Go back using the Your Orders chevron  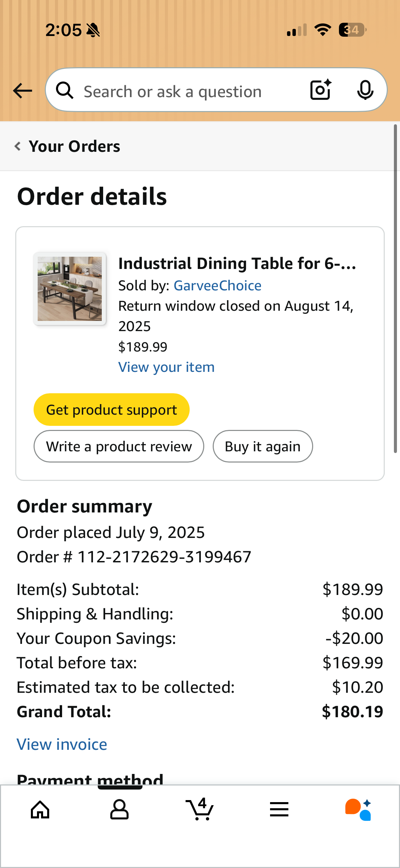tap(18, 146)
